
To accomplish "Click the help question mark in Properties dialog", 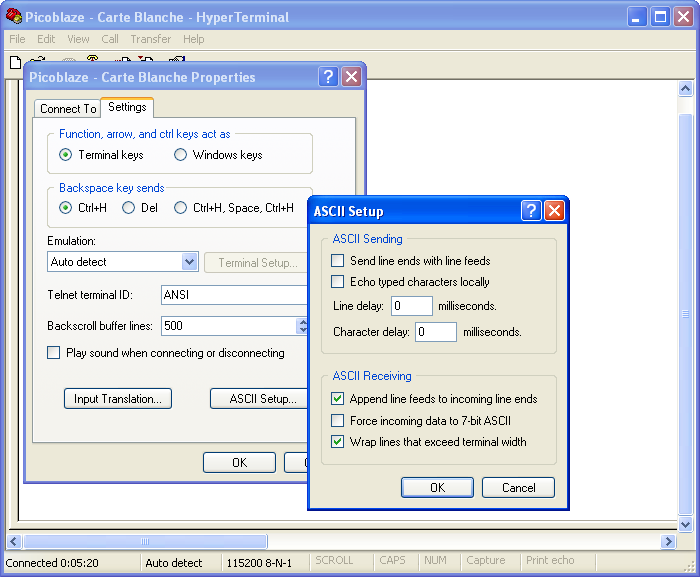I will point(328,77).
